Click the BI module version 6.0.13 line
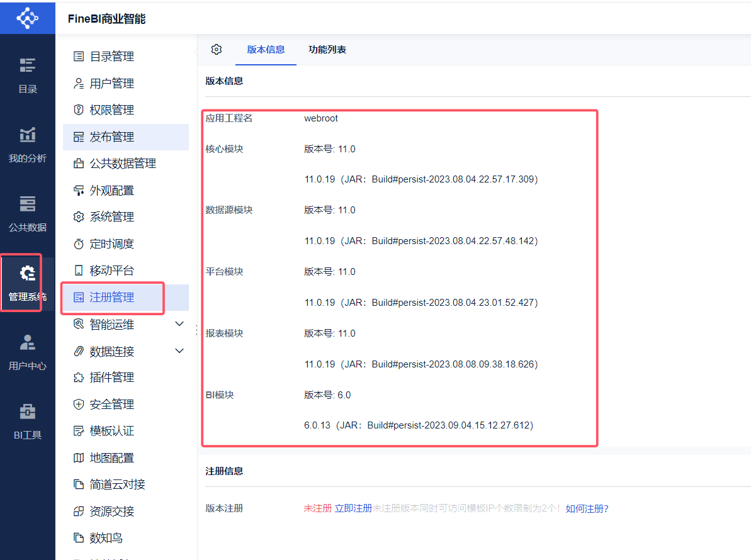Image resolution: width=751 pixels, height=560 pixels. click(419, 425)
